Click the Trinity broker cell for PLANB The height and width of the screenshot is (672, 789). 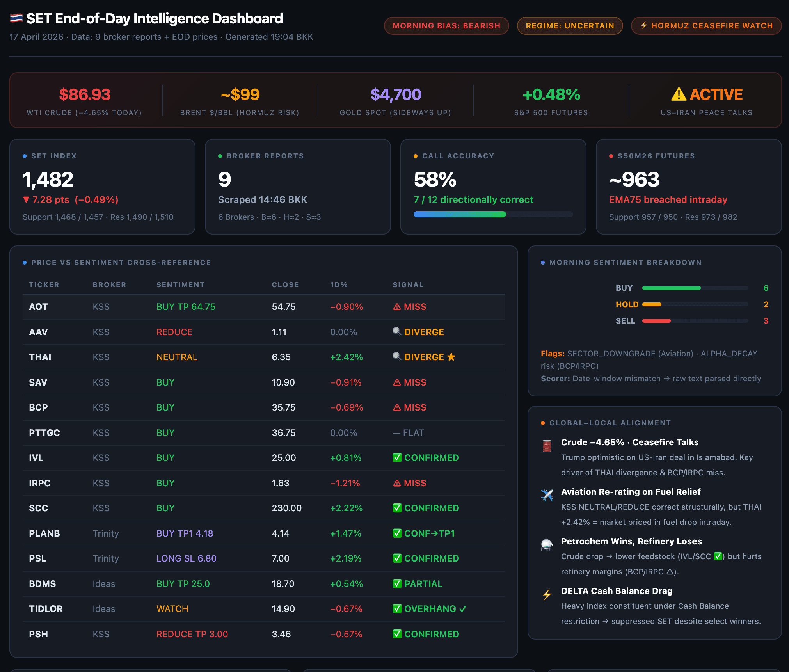106,533
